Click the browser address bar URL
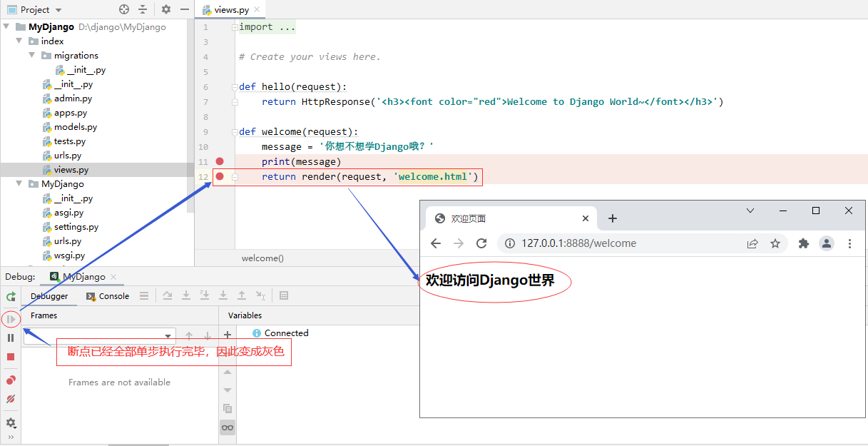The height and width of the screenshot is (446, 868). pyautogui.click(x=578, y=243)
